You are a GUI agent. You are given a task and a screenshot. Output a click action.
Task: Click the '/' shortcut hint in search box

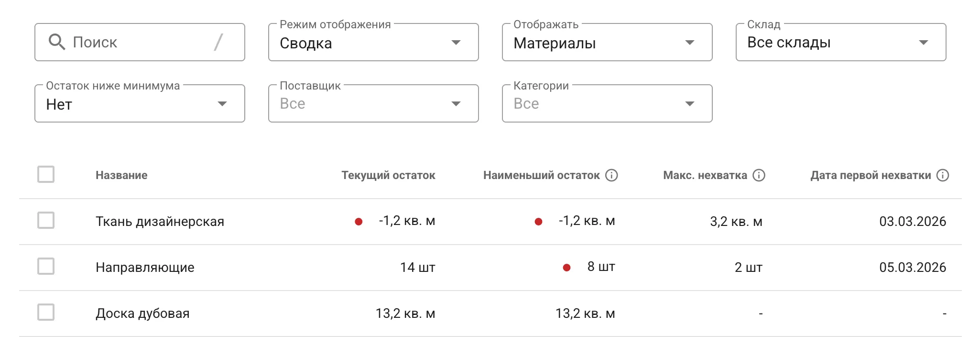point(219,42)
